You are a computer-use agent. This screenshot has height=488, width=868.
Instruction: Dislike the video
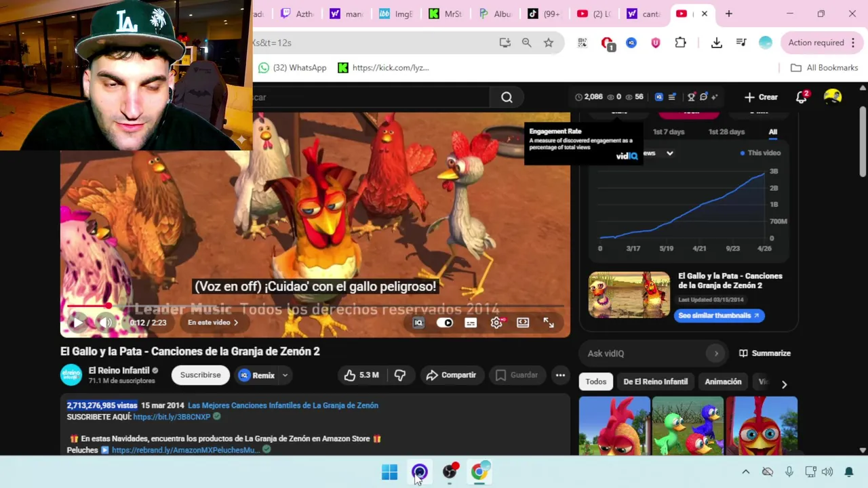click(400, 375)
